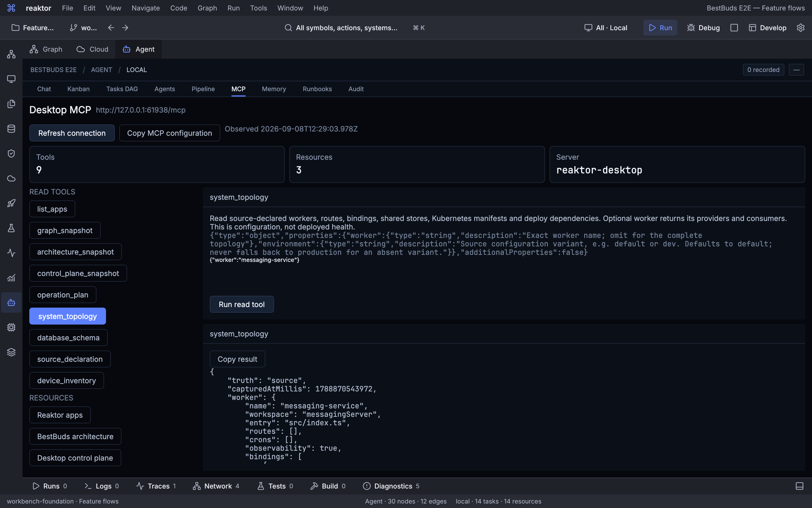Viewport: 812px width, 508px height.
Task: Click the bar chart icon in sidebar
Action: (11, 278)
